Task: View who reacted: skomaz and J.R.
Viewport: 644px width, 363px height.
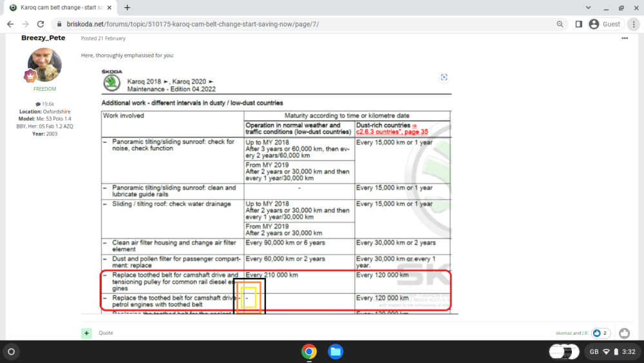Action: [572, 333]
